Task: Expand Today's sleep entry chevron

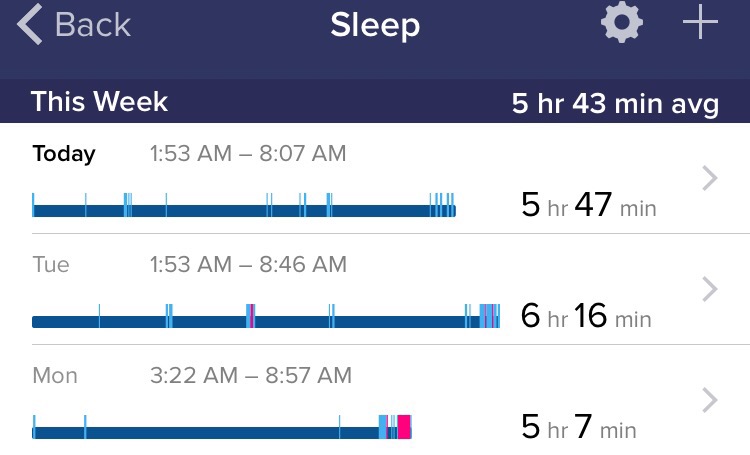Action: point(710,178)
